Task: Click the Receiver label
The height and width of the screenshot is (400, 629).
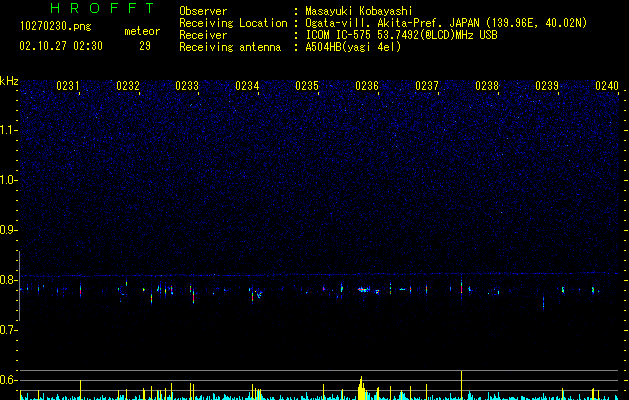Action: [x=203, y=35]
